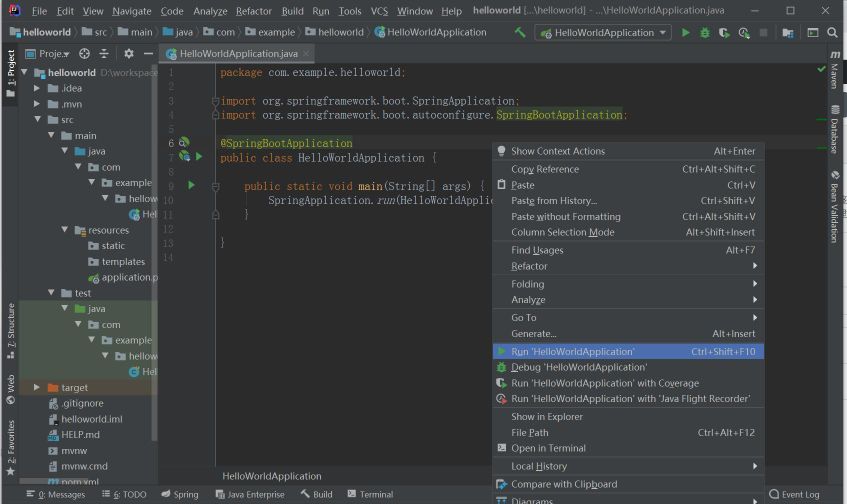This screenshot has height=504, width=847.
Task: Choose Find Usages in context menu
Action: click(628, 250)
